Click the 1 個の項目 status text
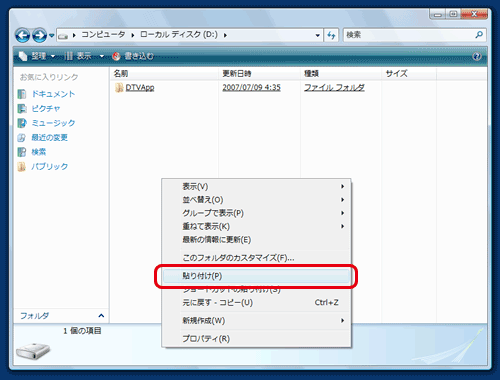 click(x=82, y=331)
